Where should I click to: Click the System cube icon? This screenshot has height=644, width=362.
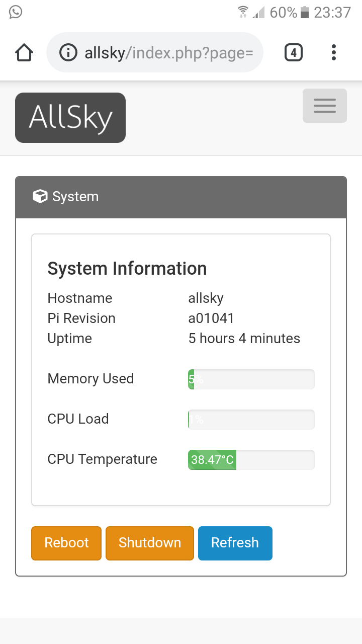[x=40, y=196]
